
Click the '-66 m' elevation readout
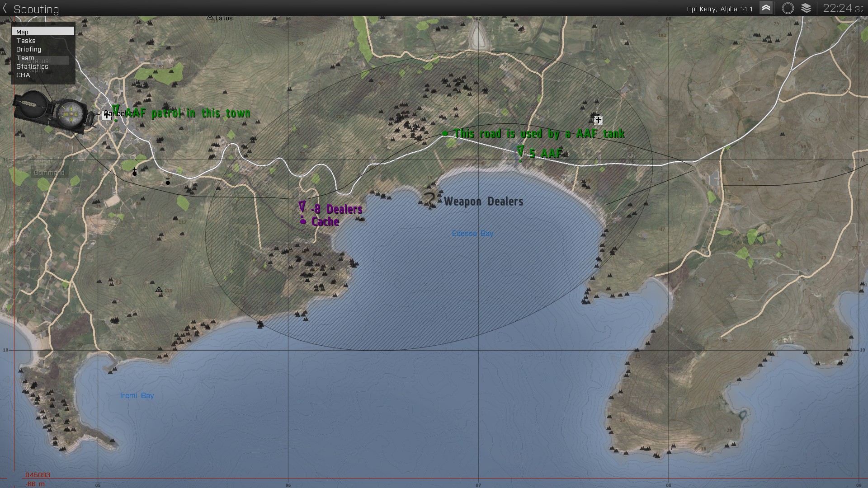(x=35, y=484)
